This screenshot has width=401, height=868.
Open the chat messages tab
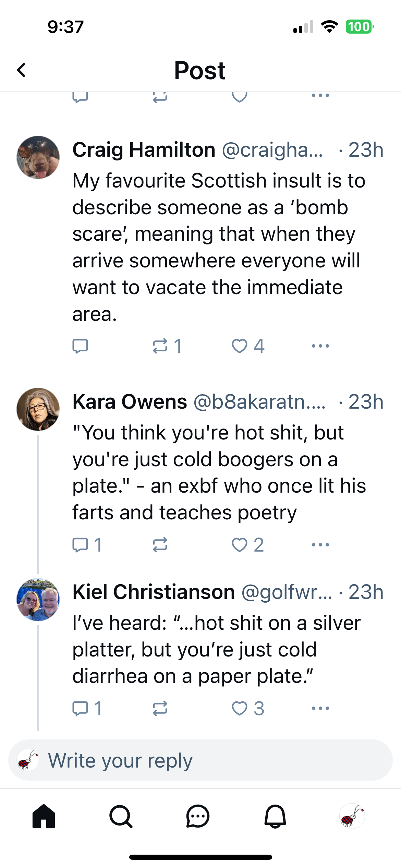198,816
